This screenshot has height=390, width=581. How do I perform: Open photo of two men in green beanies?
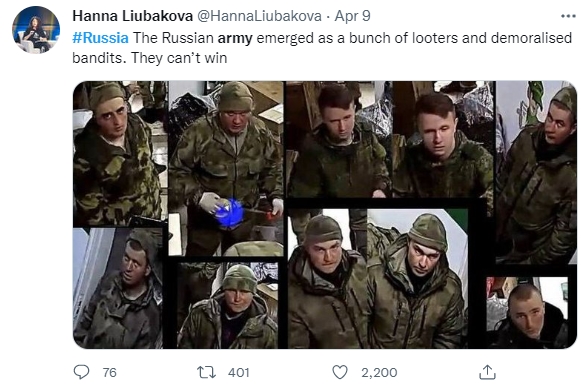click(x=378, y=279)
